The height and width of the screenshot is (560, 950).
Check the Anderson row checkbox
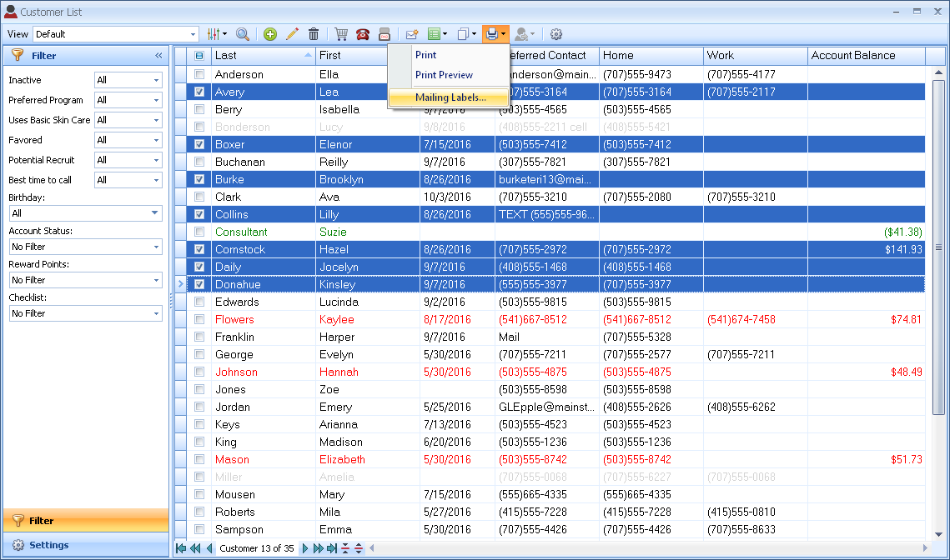199,74
